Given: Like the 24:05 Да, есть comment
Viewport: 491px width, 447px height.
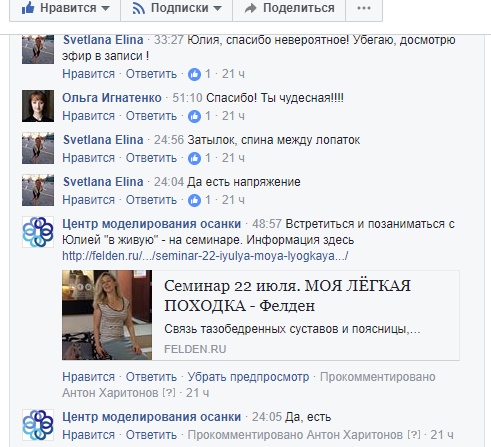Looking at the screenshot, I should tap(89, 435).
